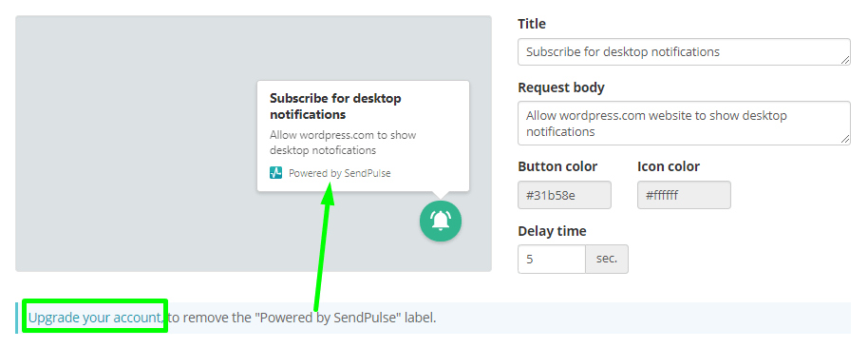Click the Delay time number field

coord(552,259)
